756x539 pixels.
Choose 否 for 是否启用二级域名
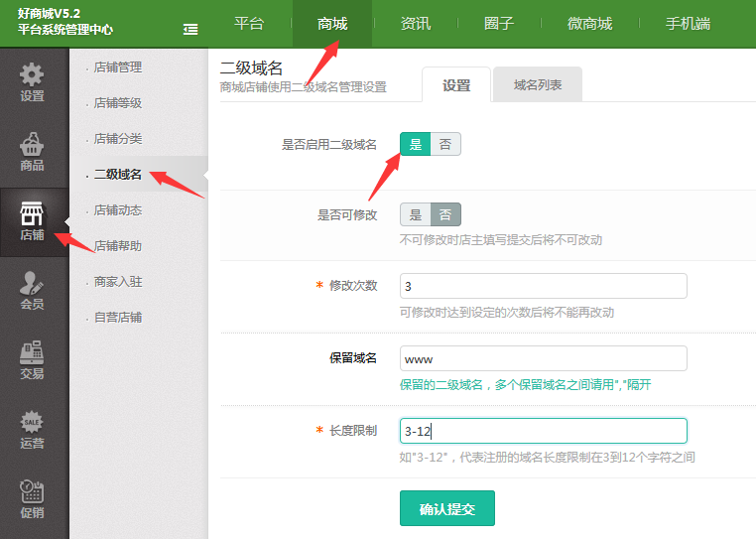[445, 144]
